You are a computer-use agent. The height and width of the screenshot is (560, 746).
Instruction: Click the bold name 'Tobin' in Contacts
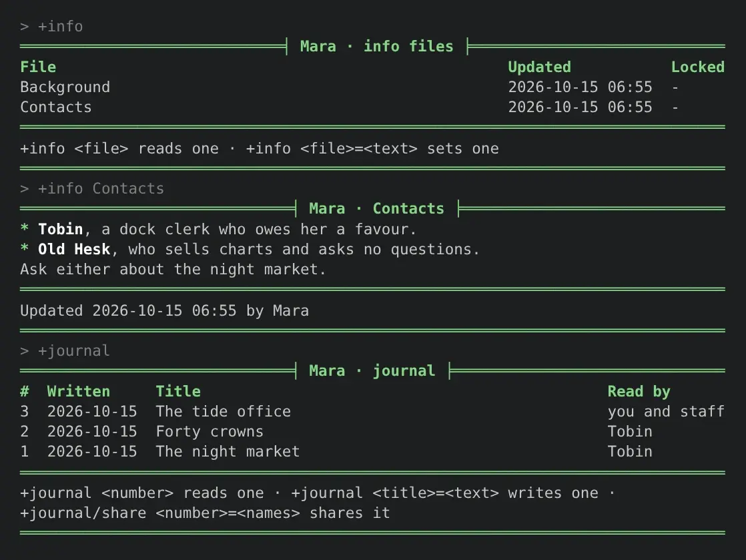point(61,230)
